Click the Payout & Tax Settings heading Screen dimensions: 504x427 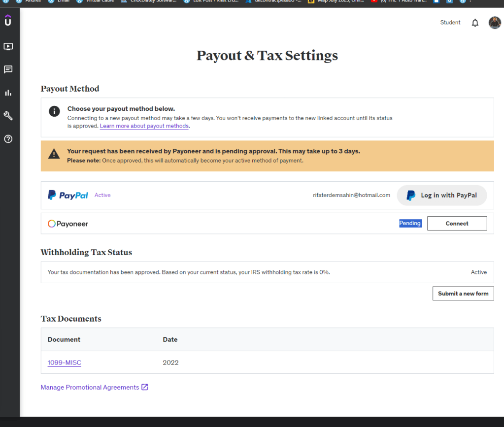267,55
